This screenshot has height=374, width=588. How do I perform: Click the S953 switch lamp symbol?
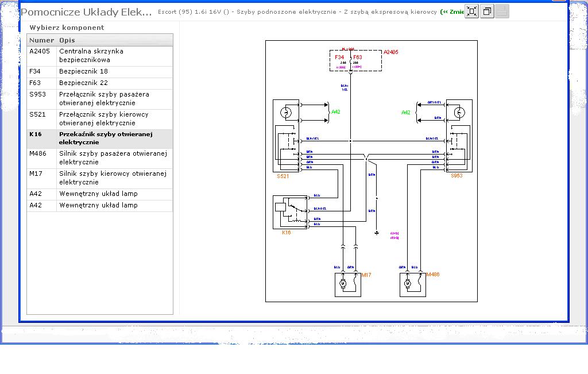point(459,112)
